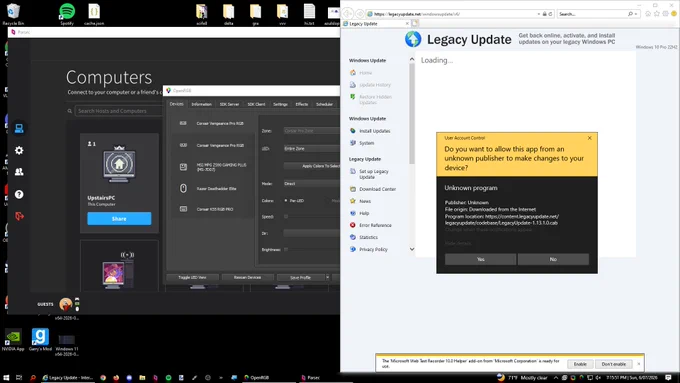Viewport: 680px width, 383px height.
Task: Click the Home icon in Legacy Update sidebar
Action: pos(353,72)
